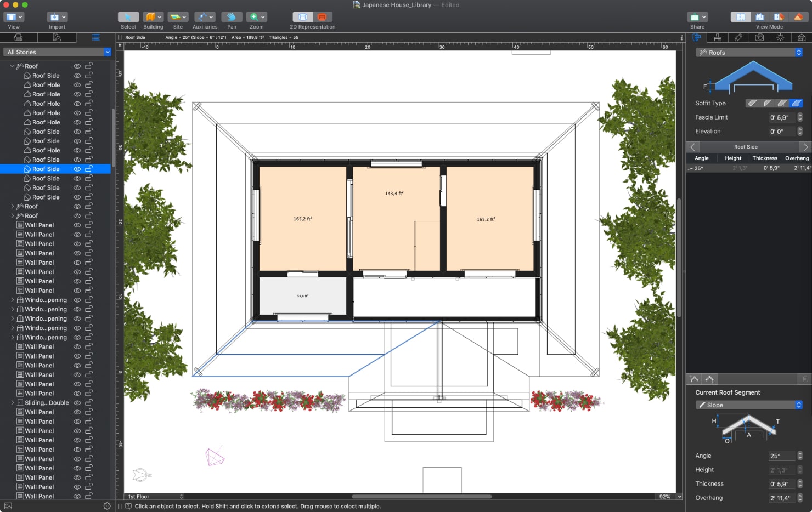Switch to 3D view mode
The width and height of the screenshot is (812, 512).
[798, 17]
